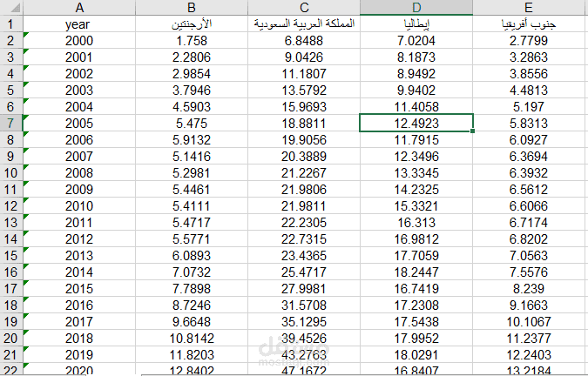Select cell with value 6.8488
588x376 pixels.
[304, 40]
